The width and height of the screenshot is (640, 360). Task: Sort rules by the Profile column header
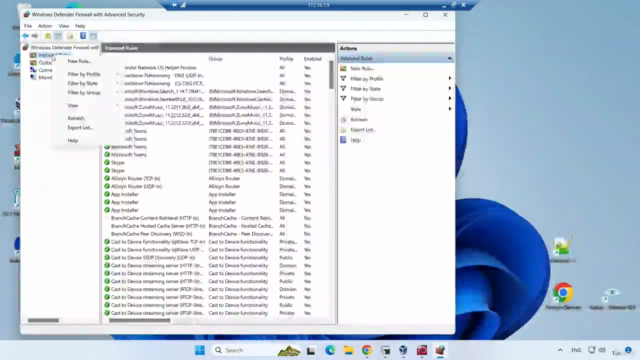click(x=286, y=59)
